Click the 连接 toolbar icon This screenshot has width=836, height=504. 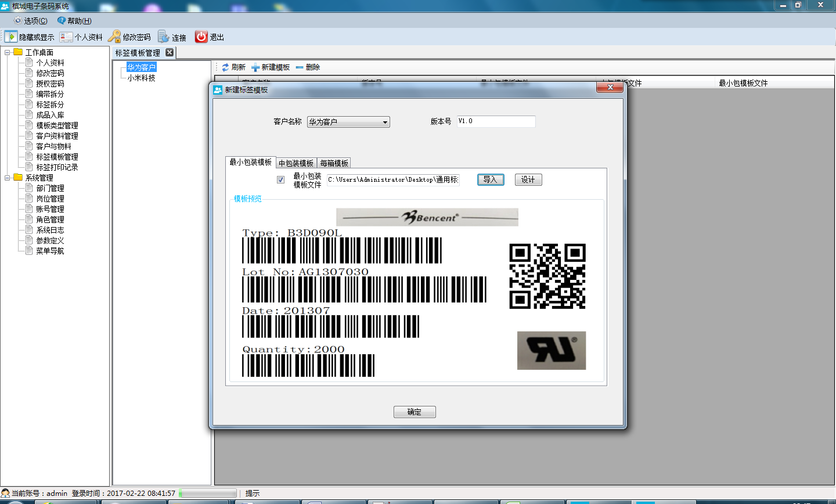164,37
